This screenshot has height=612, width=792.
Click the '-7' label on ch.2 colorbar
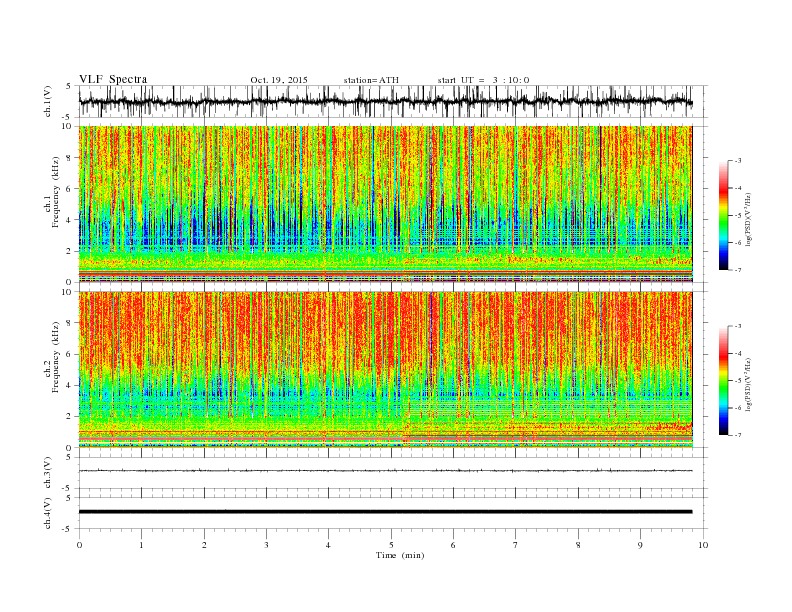[x=737, y=435]
